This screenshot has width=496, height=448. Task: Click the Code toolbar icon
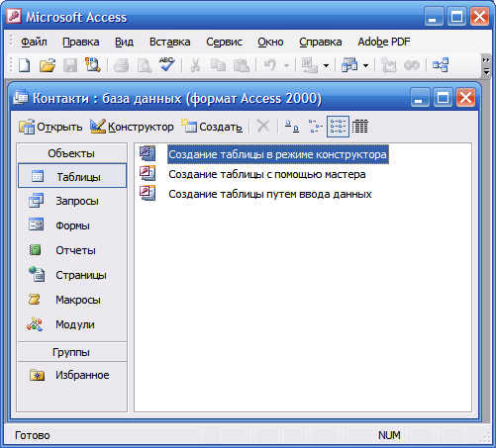coord(389,65)
